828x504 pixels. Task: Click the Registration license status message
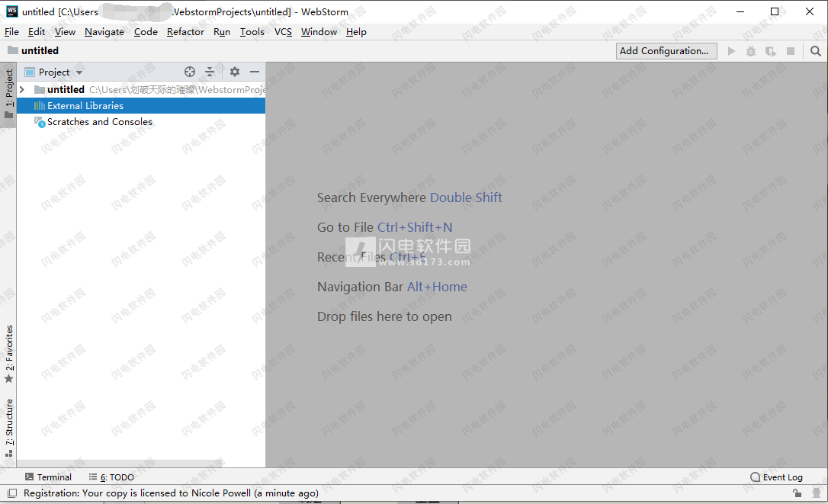(171, 493)
